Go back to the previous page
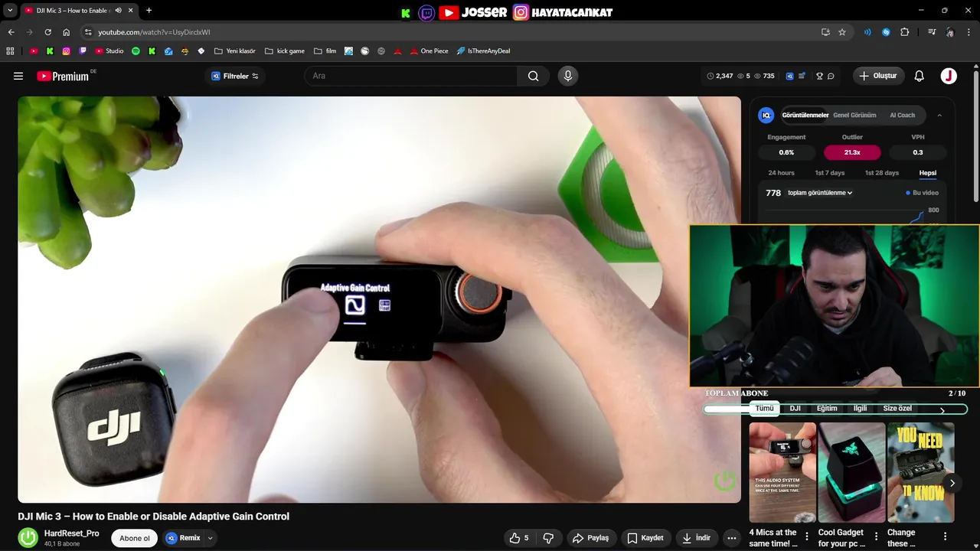The height and width of the screenshot is (551, 980). [11, 32]
